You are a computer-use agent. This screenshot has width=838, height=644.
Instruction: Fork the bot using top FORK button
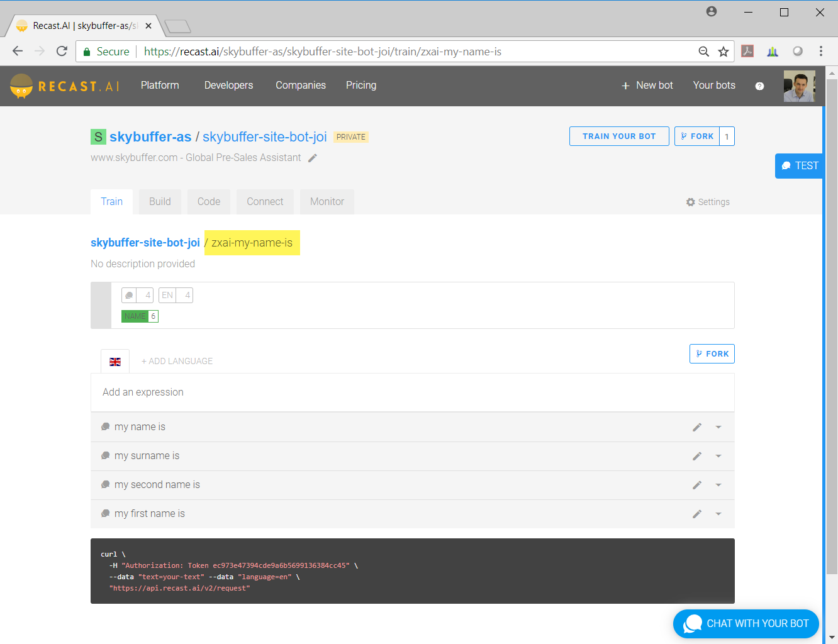[x=697, y=136]
